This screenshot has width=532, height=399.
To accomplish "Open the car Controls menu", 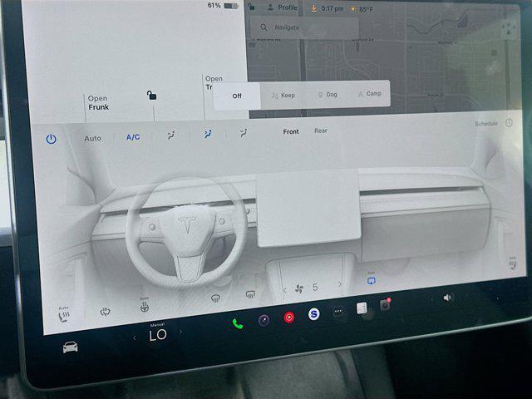I will point(70,347).
